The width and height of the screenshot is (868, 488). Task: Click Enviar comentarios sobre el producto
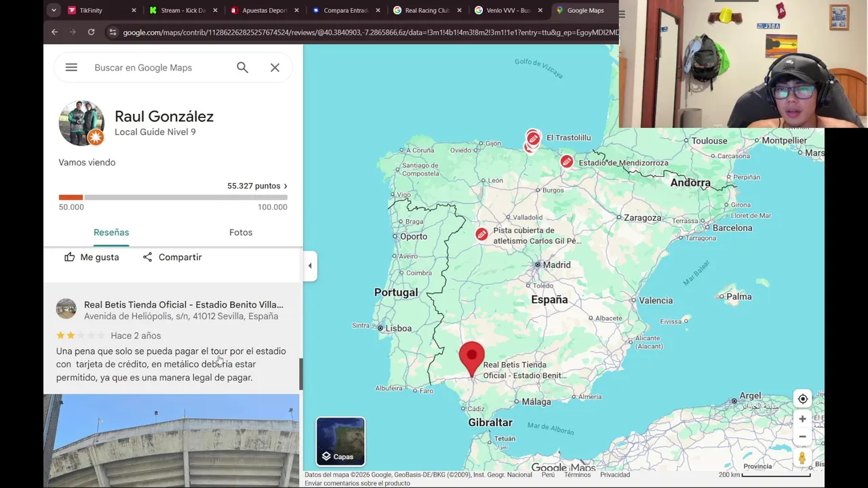[x=357, y=483]
